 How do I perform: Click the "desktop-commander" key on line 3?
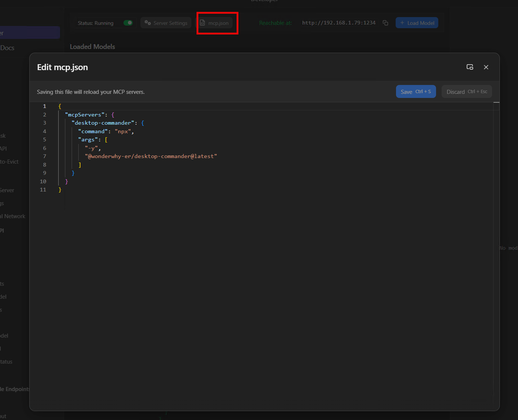pos(103,123)
